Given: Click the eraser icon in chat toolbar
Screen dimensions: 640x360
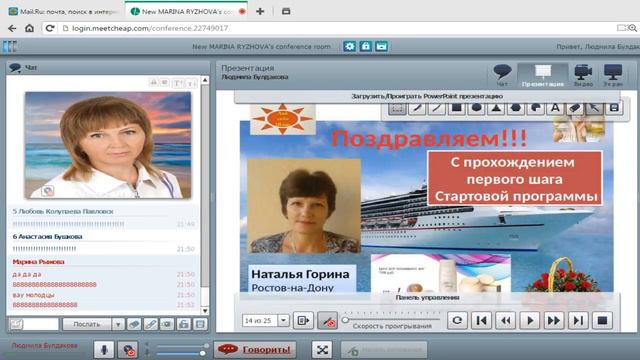Looking at the screenshot, I should pyautogui.click(x=134, y=324).
